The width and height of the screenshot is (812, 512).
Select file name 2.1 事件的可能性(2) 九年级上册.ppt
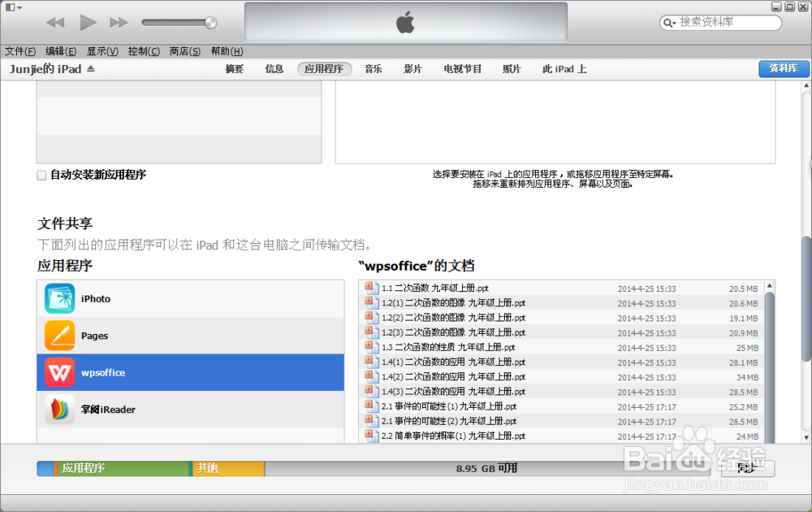coord(449,421)
